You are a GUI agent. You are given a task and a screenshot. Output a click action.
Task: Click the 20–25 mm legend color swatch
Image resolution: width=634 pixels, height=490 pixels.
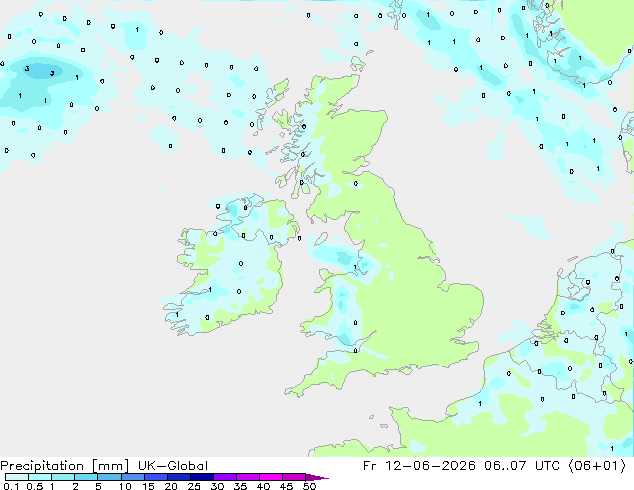pos(179,477)
